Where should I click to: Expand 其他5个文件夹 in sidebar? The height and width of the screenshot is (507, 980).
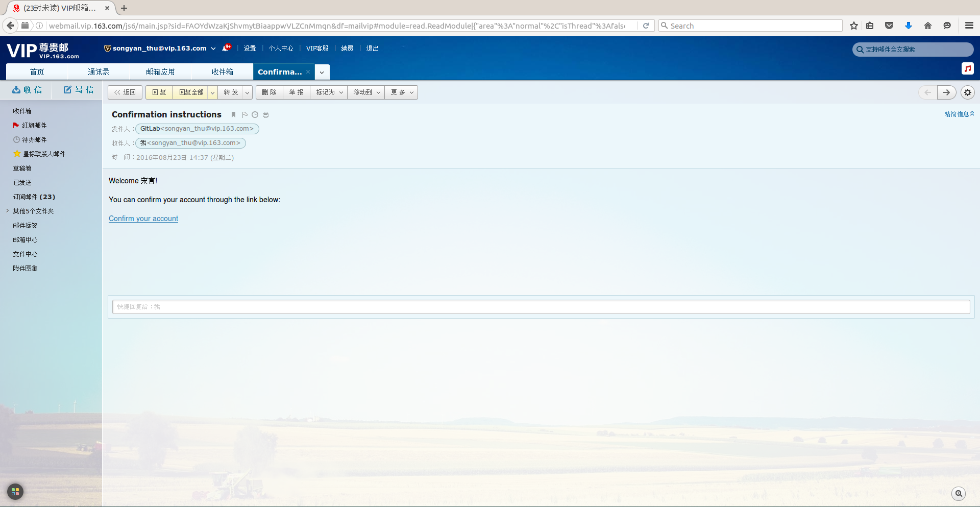coord(7,211)
